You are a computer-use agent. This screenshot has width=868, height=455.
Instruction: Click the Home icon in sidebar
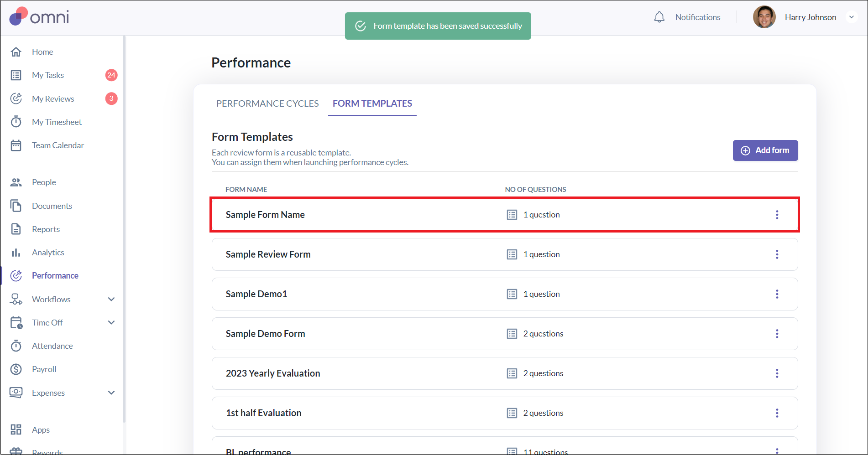coord(16,52)
